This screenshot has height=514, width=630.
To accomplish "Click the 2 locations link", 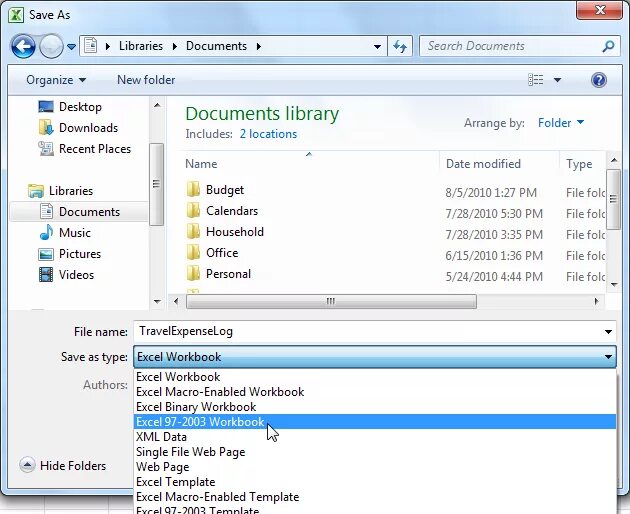I will point(268,134).
